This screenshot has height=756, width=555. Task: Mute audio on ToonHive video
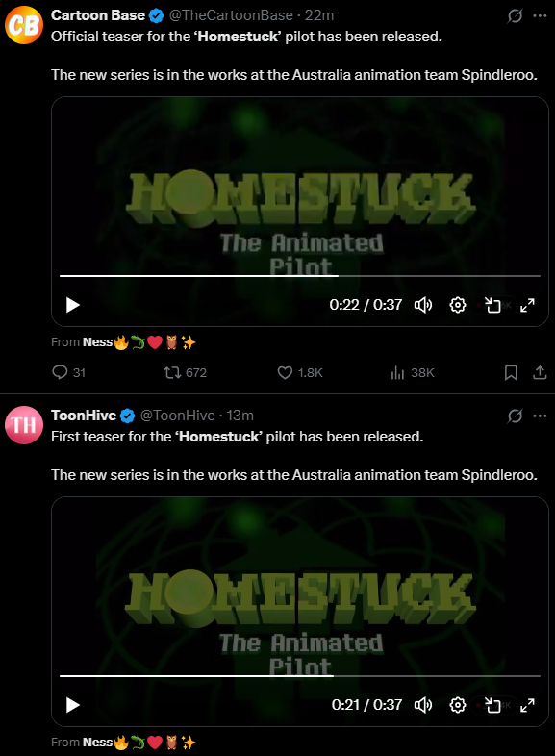pyautogui.click(x=423, y=705)
